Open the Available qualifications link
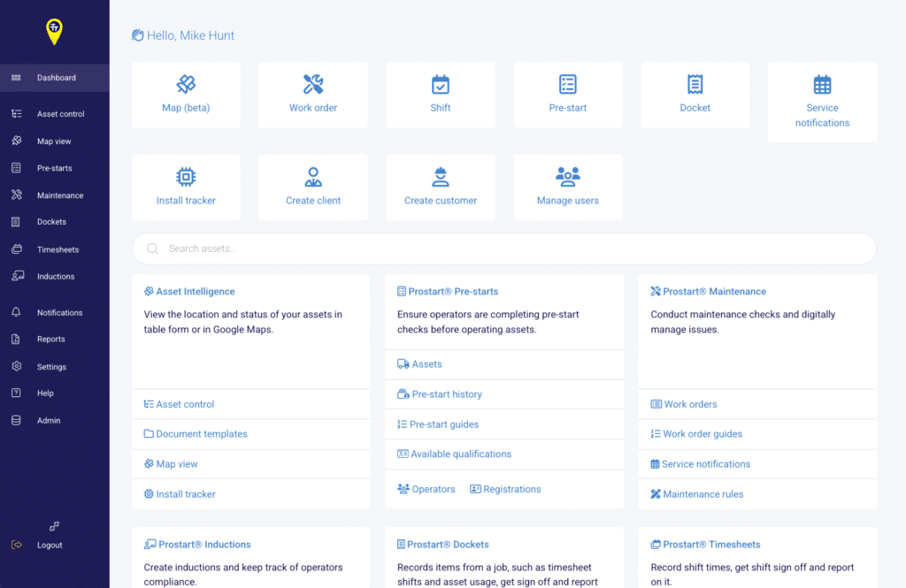This screenshot has height=588, width=906. (x=454, y=454)
